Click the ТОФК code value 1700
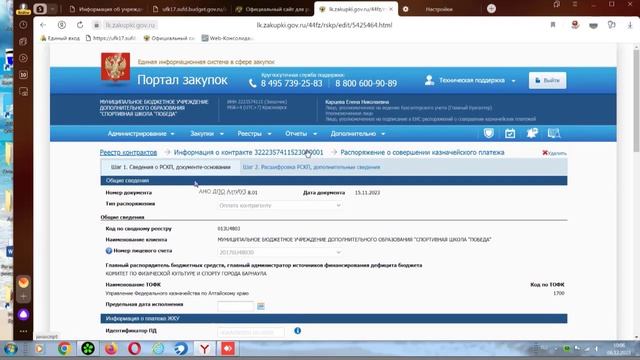This screenshot has height=360, width=640. (x=559, y=293)
